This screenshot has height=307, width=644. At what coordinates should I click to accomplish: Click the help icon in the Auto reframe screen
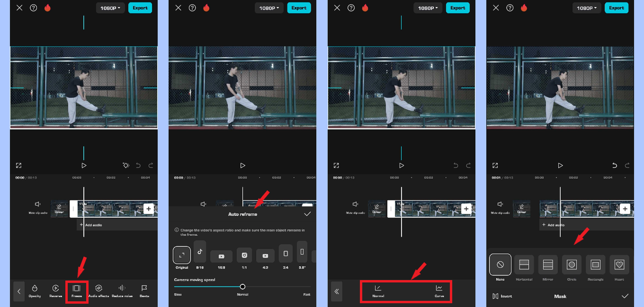(192, 8)
